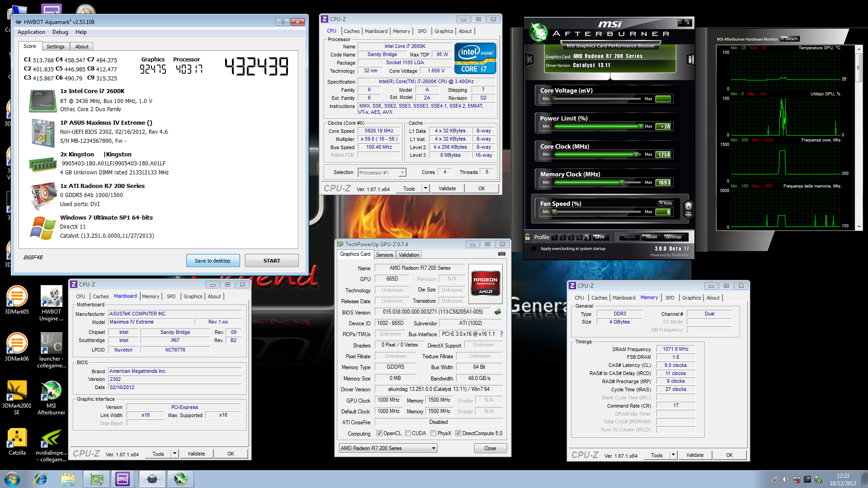This screenshot has height=488, width=868.
Task: Click volume speaker tray icon
Action: [x=785, y=479]
